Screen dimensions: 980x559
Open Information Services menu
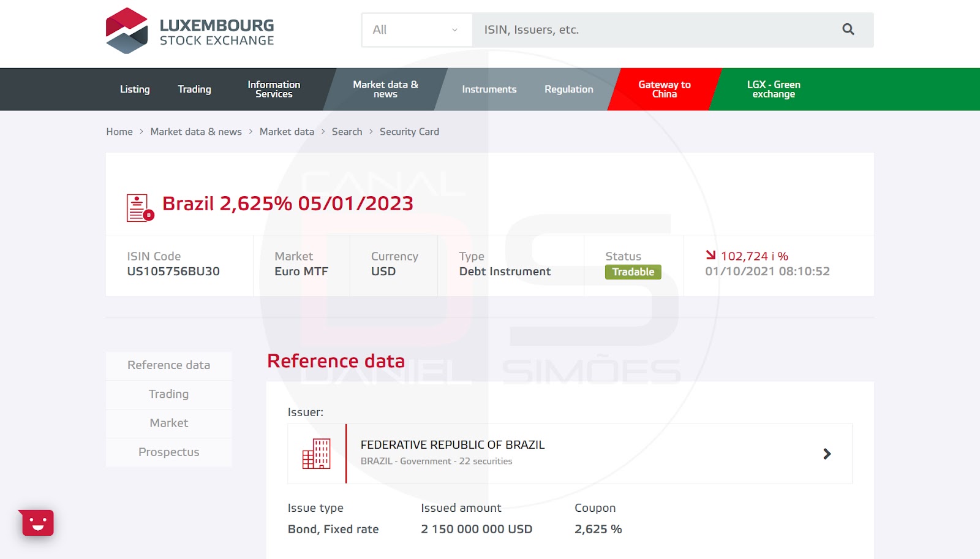tap(274, 89)
